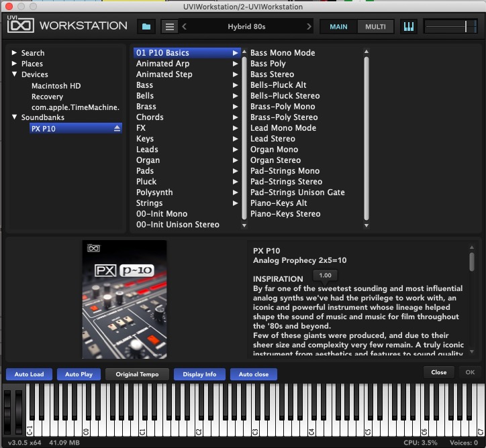Image resolution: width=486 pixels, height=448 pixels.
Task: Open the Strings category
Action: tap(187, 203)
